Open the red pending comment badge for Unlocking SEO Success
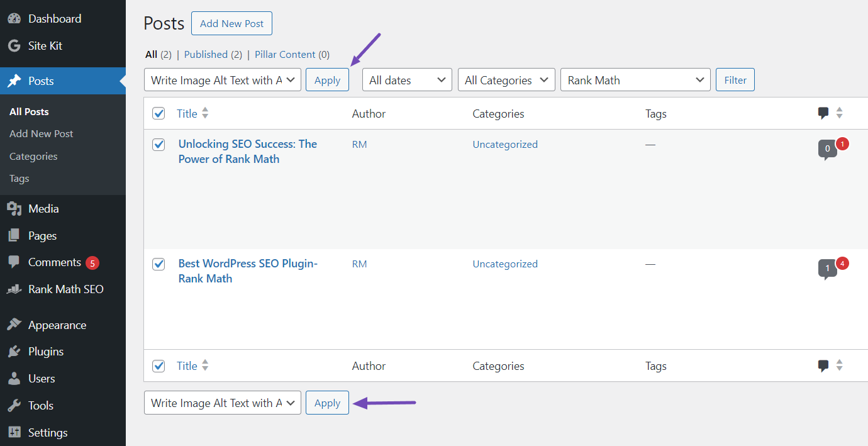The image size is (868, 446). point(843,143)
